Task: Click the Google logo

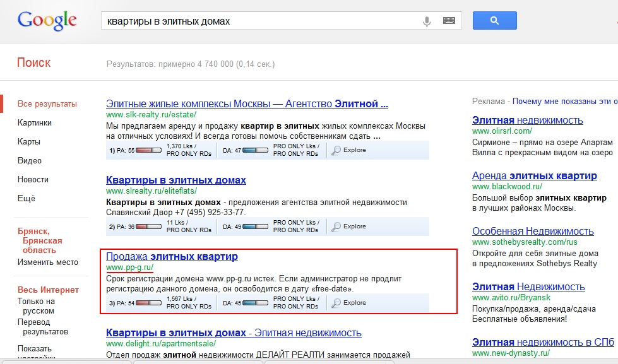Action: tap(47, 20)
